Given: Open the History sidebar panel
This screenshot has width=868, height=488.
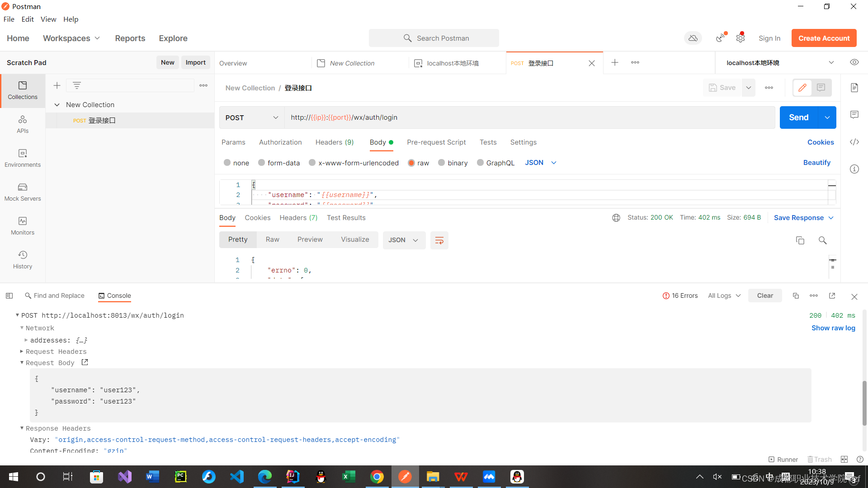Looking at the screenshot, I should click(x=23, y=260).
